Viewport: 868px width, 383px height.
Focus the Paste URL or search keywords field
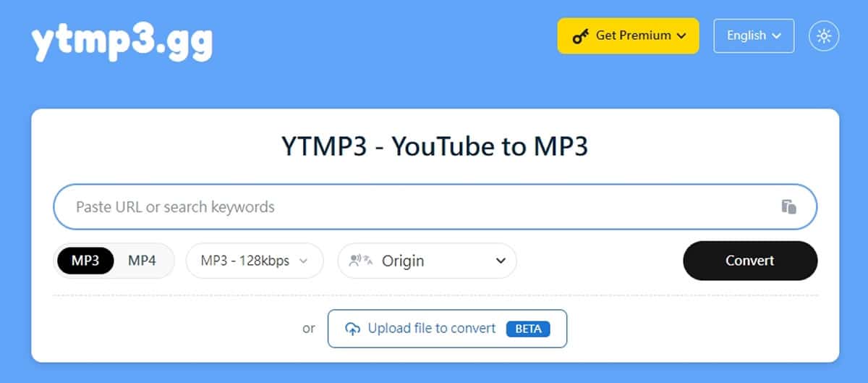point(435,206)
